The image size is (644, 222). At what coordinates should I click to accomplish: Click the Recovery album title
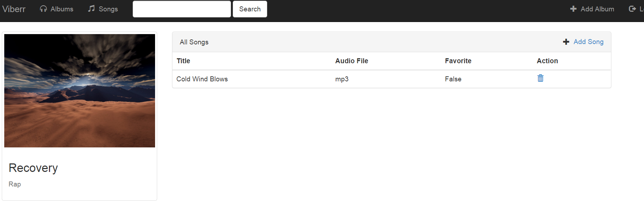pos(33,168)
